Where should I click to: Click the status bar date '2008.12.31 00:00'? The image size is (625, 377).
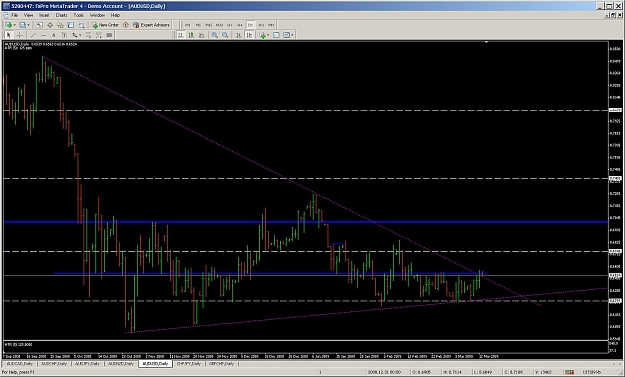tap(385, 372)
